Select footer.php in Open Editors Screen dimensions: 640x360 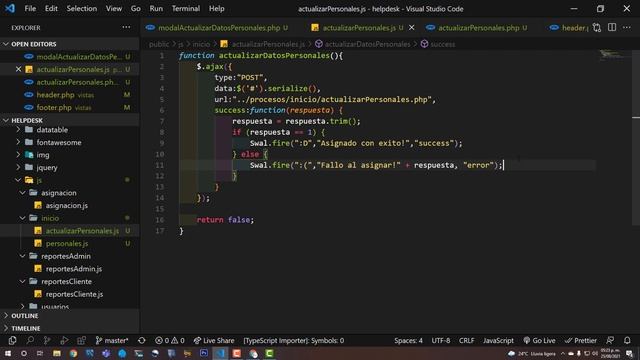tap(69, 107)
